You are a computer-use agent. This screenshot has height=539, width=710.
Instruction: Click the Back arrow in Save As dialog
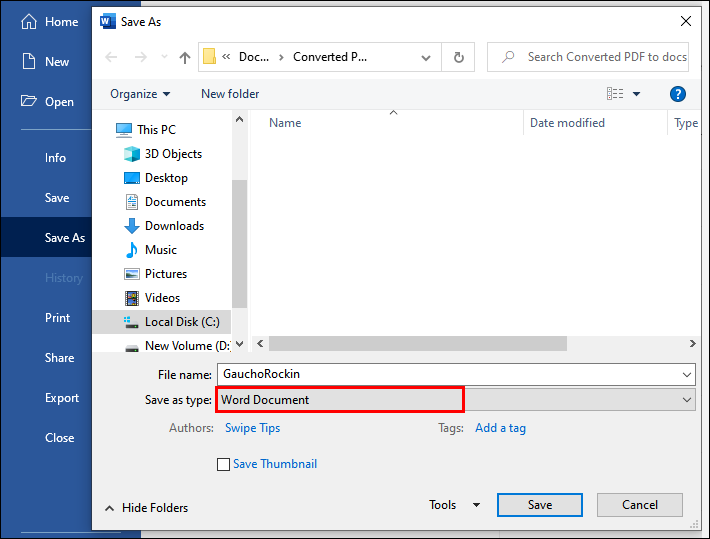111,57
